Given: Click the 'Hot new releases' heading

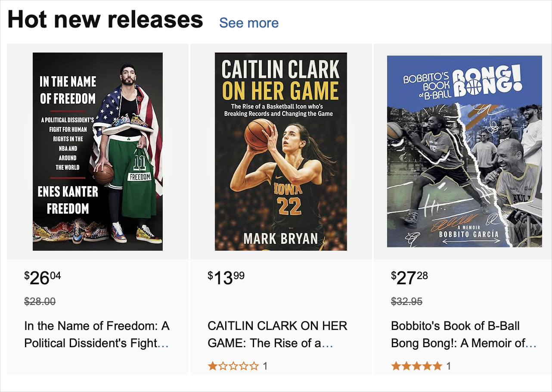Looking at the screenshot, I should coord(105,20).
